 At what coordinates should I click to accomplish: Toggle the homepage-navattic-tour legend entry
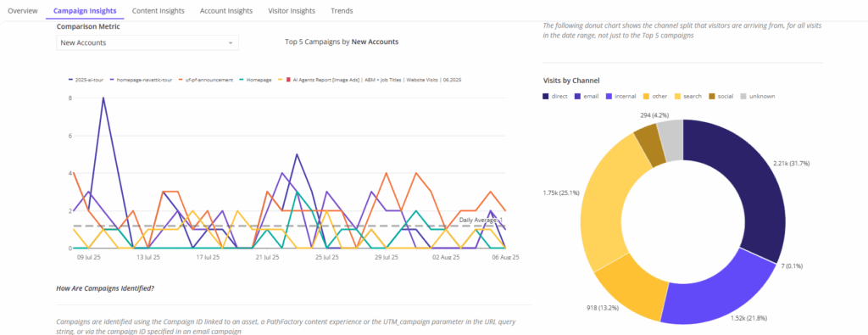point(142,80)
